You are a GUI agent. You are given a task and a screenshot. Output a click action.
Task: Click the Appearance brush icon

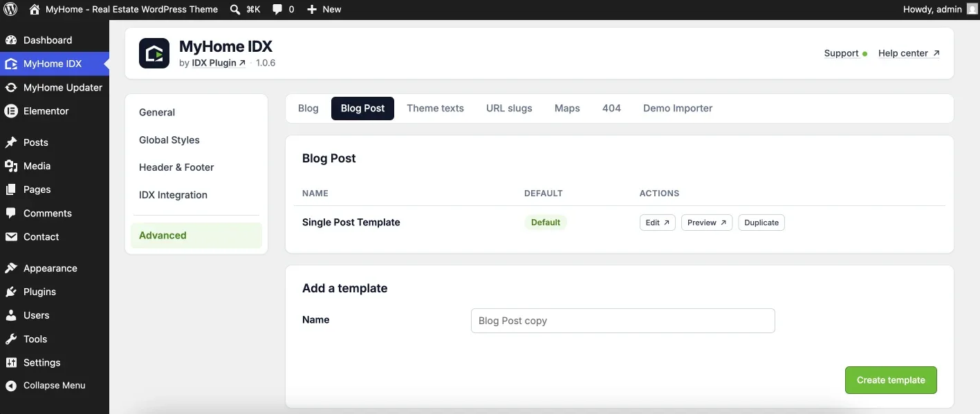[11, 268]
